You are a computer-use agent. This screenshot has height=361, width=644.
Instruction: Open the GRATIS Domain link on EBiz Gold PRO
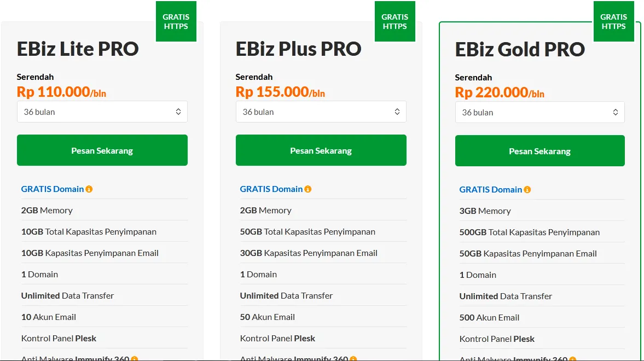click(x=490, y=189)
